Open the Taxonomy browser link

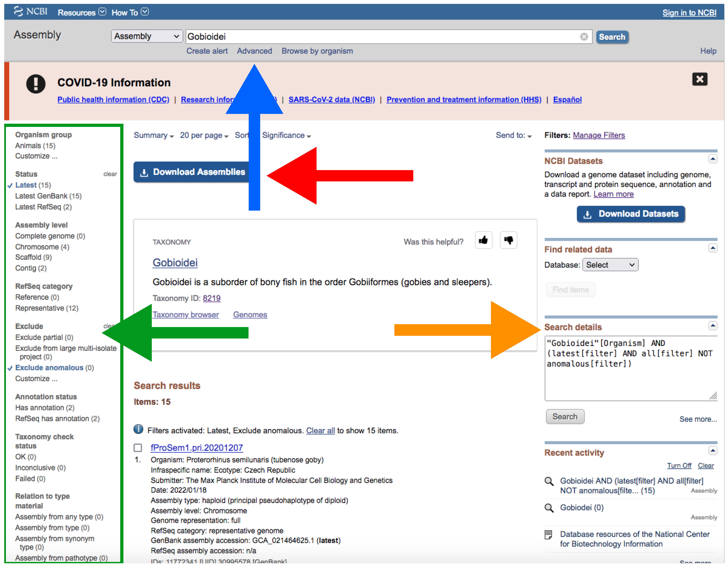(185, 315)
